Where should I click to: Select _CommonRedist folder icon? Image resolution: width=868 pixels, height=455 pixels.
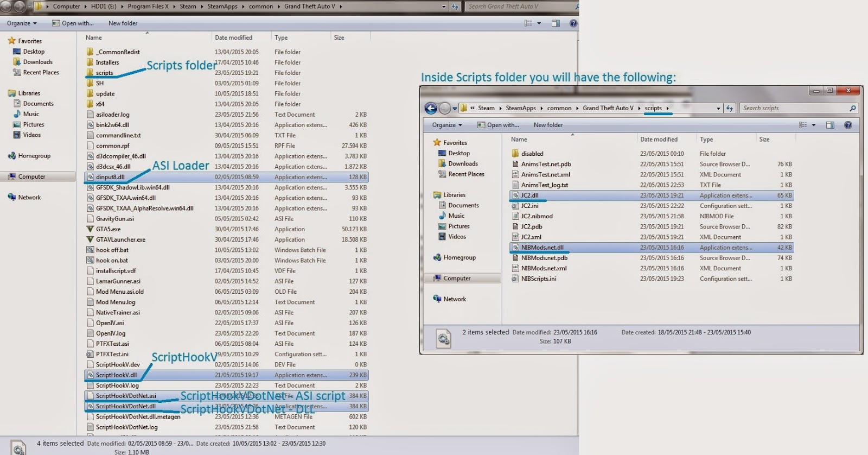pyautogui.click(x=90, y=52)
